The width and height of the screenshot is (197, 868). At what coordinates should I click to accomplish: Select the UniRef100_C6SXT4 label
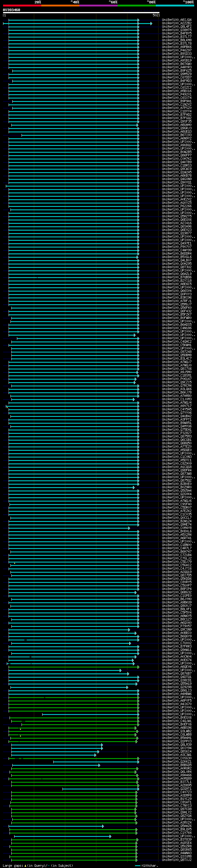coord(177,98)
